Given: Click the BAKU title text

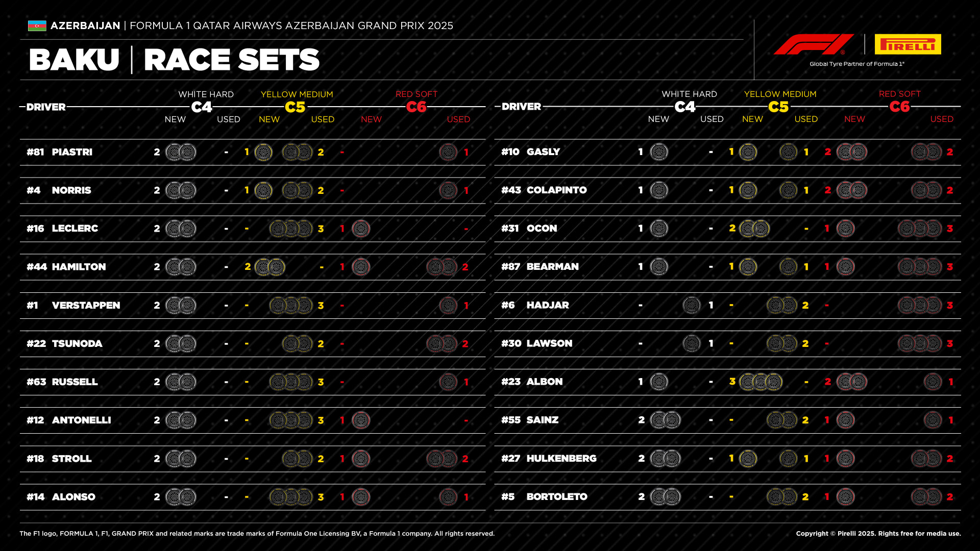Looking at the screenshot, I should [74, 60].
